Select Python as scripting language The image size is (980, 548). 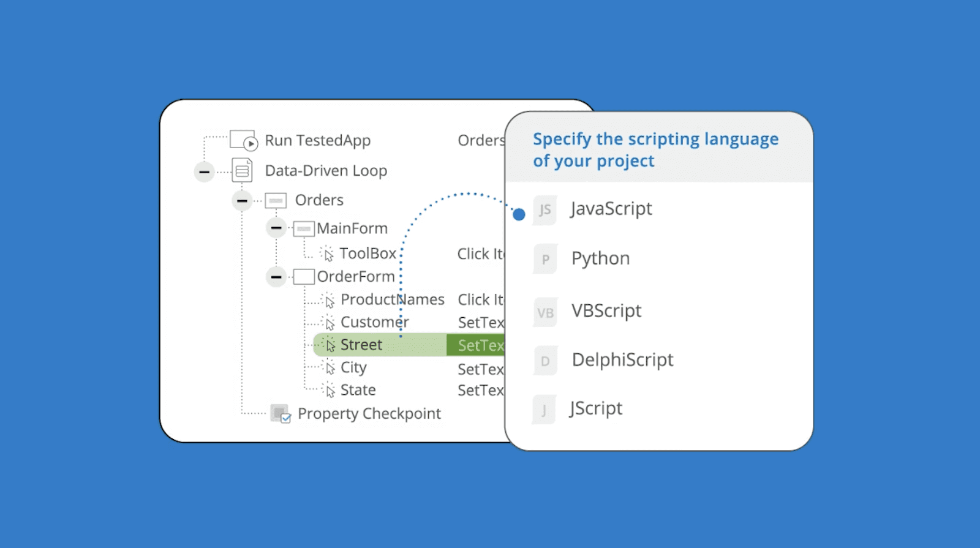[601, 258]
